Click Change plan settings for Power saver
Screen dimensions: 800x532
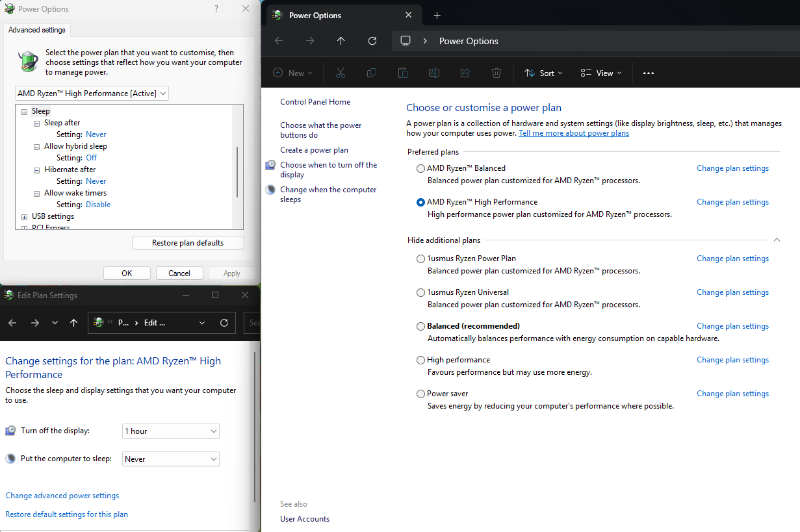[x=732, y=394]
